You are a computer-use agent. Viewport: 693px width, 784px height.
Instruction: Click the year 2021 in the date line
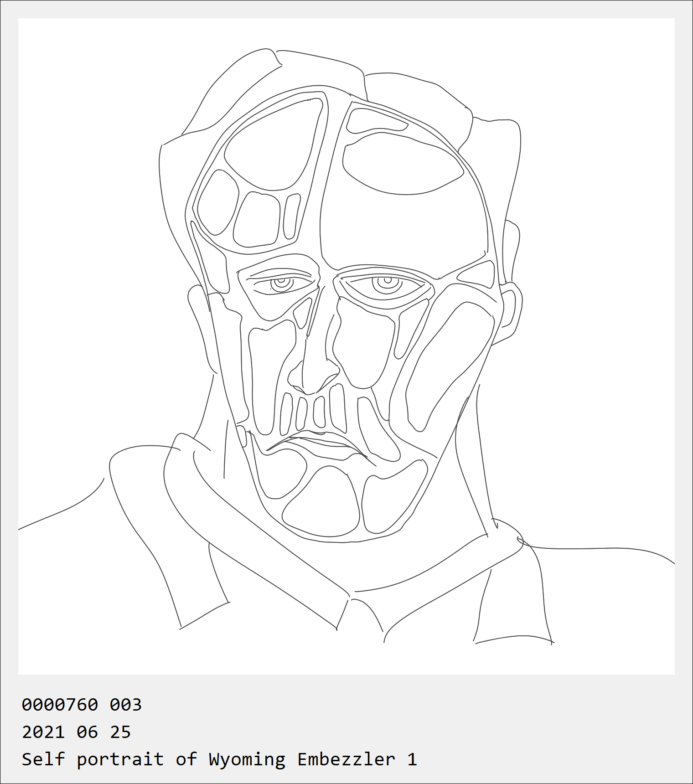coord(43,732)
